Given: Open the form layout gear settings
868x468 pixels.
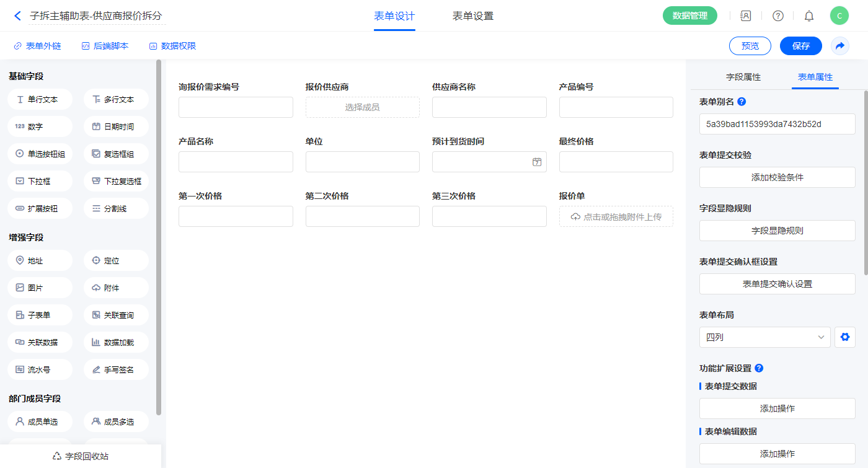Looking at the screenshot, I should 844,337.
